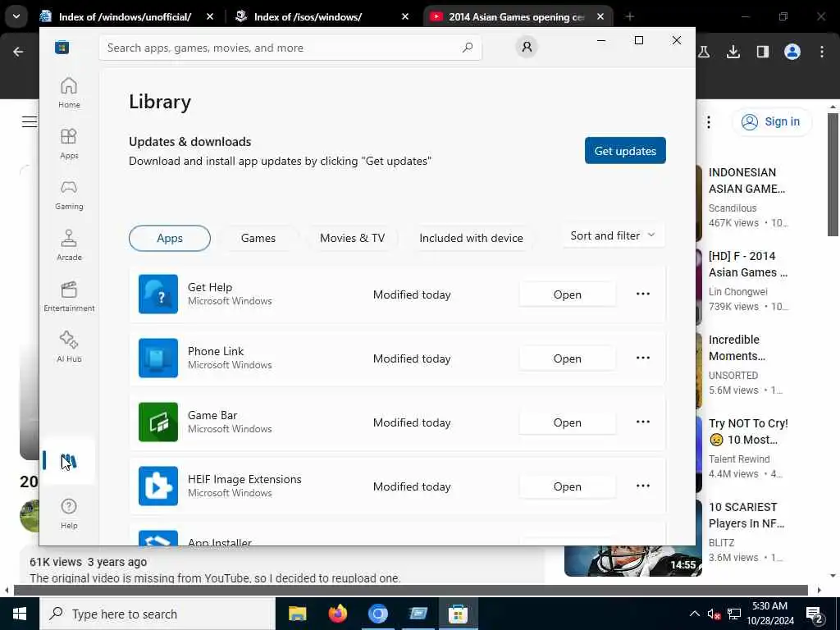
Task: Open a new browser tab
Action: pos(629,16)
